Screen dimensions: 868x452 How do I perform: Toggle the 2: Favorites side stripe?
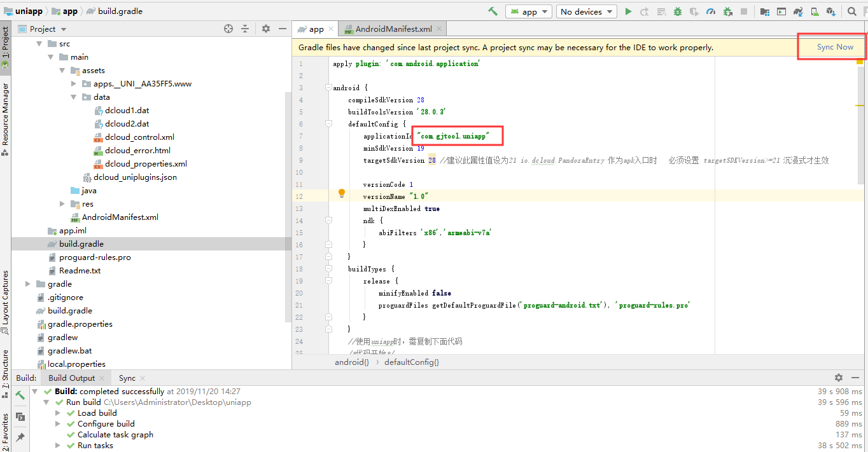[x=5, y=432]
